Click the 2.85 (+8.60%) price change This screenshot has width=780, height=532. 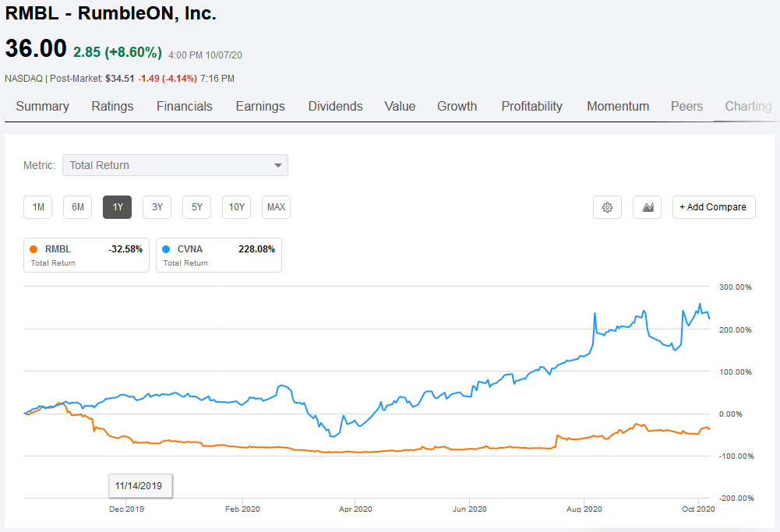tap(118, 52)
